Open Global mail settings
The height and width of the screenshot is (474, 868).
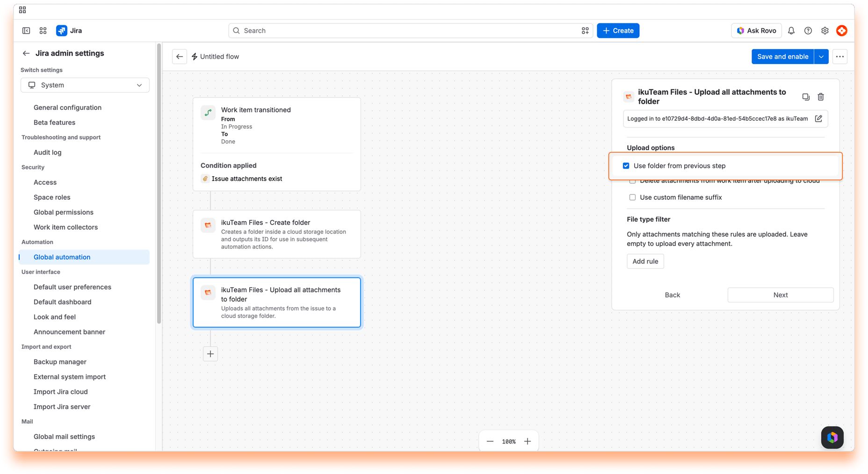pos(64,437)
